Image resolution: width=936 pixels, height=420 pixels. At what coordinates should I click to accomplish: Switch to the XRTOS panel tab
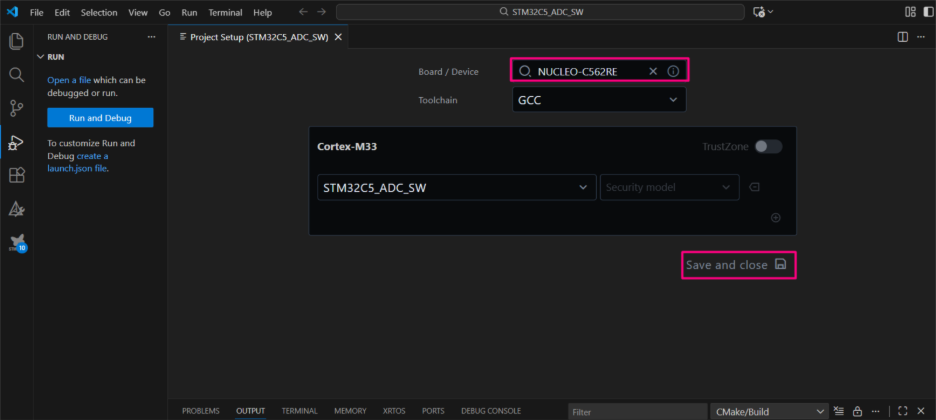[394, 411]
